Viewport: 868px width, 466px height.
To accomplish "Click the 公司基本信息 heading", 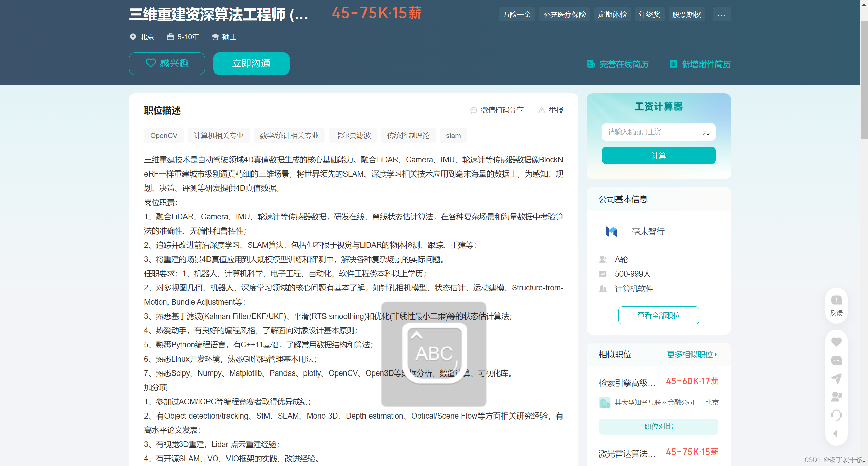I will (623, 199).
